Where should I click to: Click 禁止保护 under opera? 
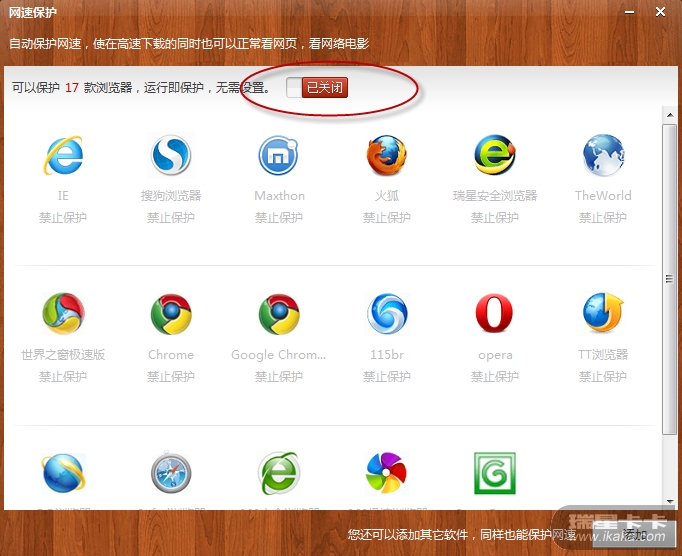coord(495,376)
